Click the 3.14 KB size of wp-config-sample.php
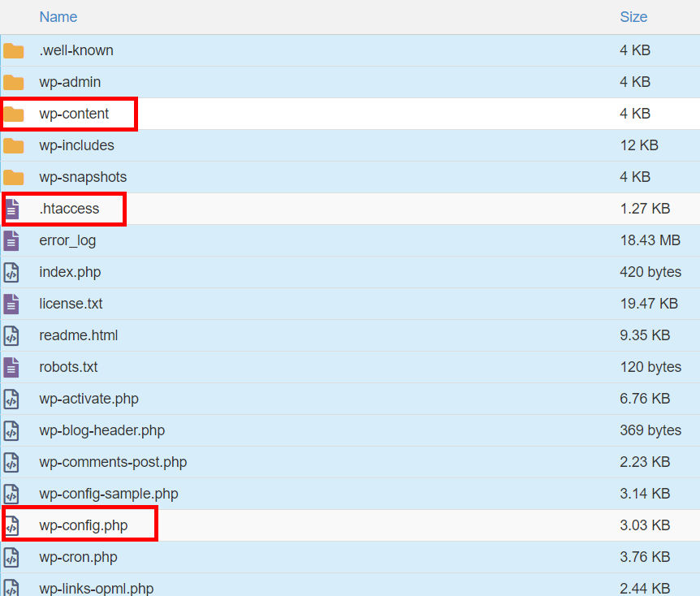700x596 pixels. (645, 494)
